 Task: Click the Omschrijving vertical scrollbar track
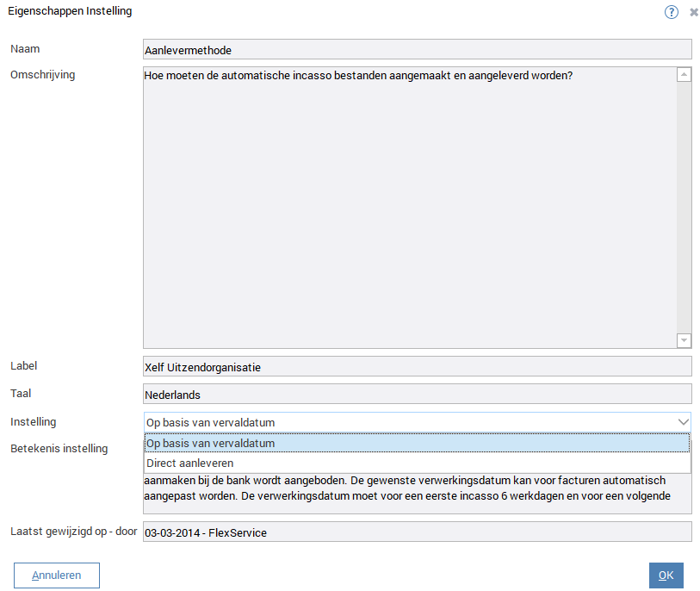coord(684,207)
